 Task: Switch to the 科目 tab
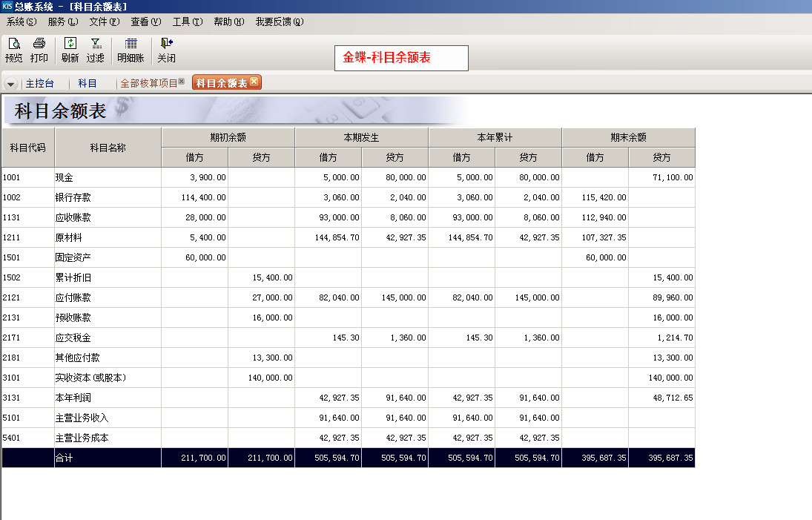click(x=88, y=83)
